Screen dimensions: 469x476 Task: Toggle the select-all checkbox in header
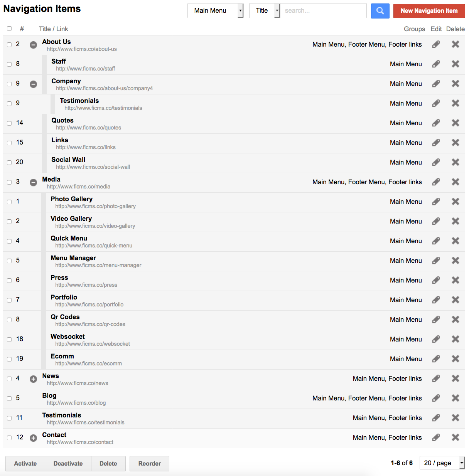pyautogui.click(x=9, y=29)
